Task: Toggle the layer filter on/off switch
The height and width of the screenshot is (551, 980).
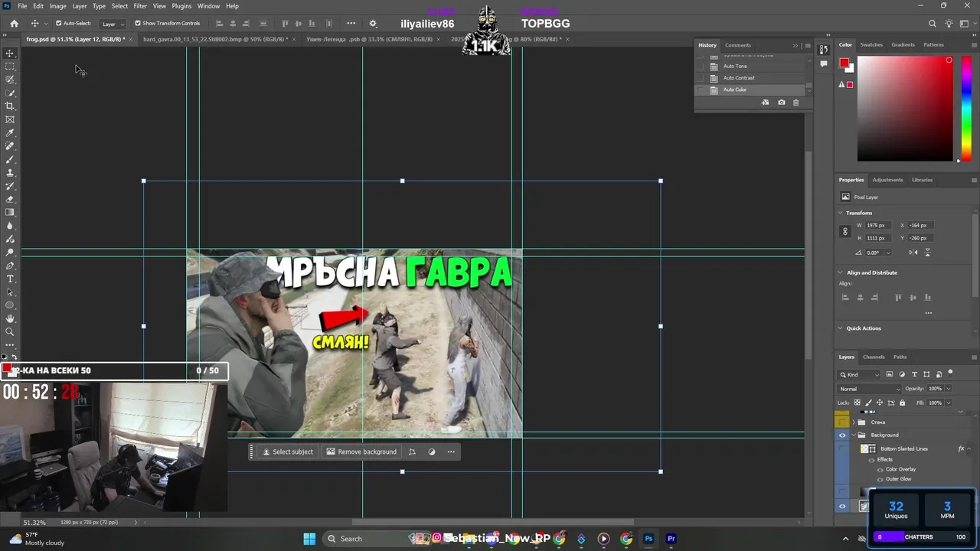Action: (950, 373)
